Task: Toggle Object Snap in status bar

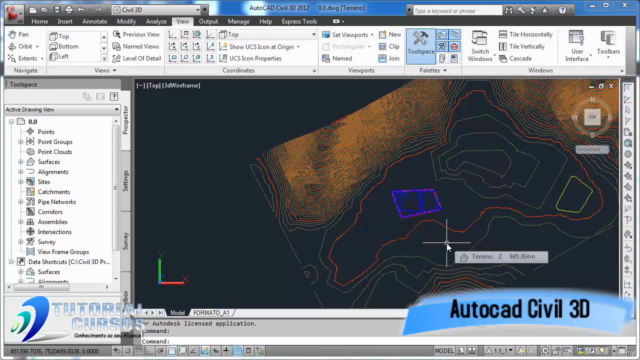Action: click(x=172, y=351)
